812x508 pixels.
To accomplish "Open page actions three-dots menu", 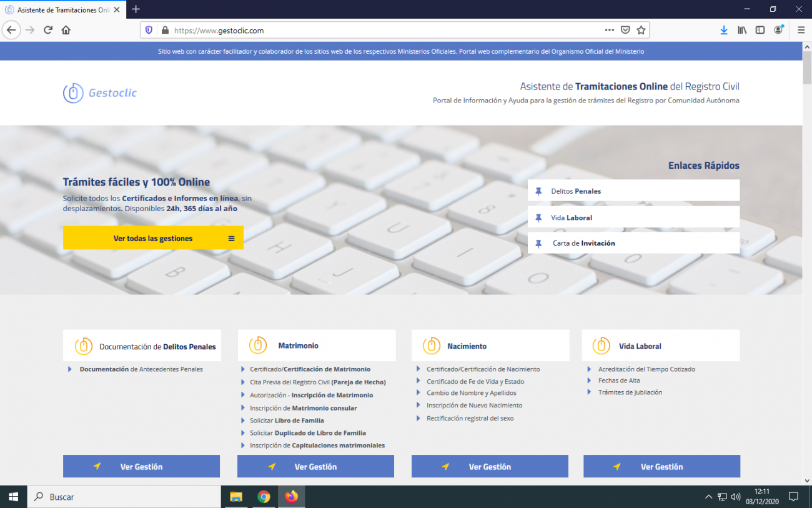I will tap(610, 30).
